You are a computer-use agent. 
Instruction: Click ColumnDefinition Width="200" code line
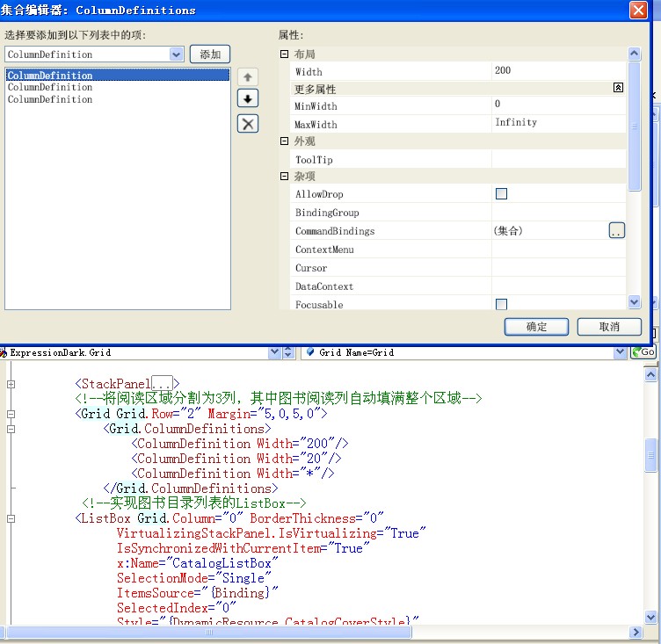[240, 444]
